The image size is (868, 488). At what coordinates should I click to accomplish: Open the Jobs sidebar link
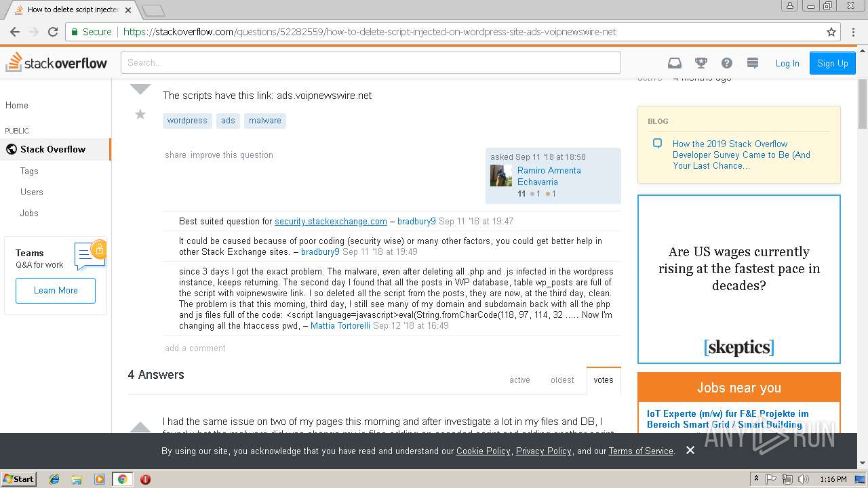click(x=29, y=213)
